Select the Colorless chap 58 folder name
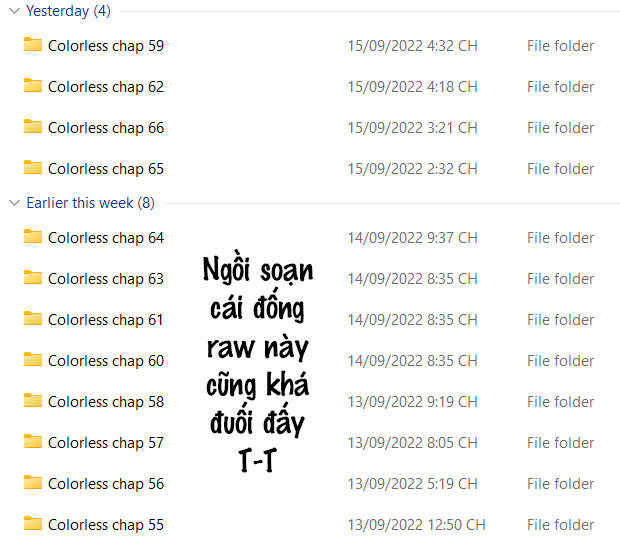The height and width of the screenshot is (540, 620). click(x=106, y=402)
